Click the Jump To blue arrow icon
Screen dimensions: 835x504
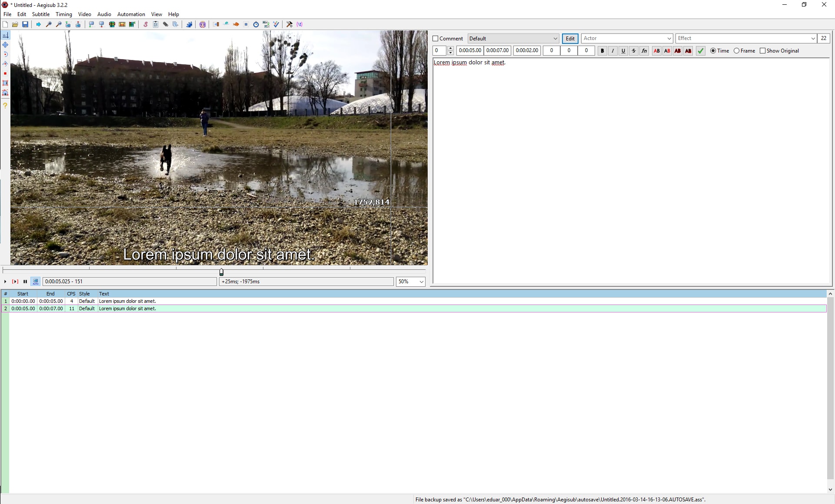click(38, 24)
